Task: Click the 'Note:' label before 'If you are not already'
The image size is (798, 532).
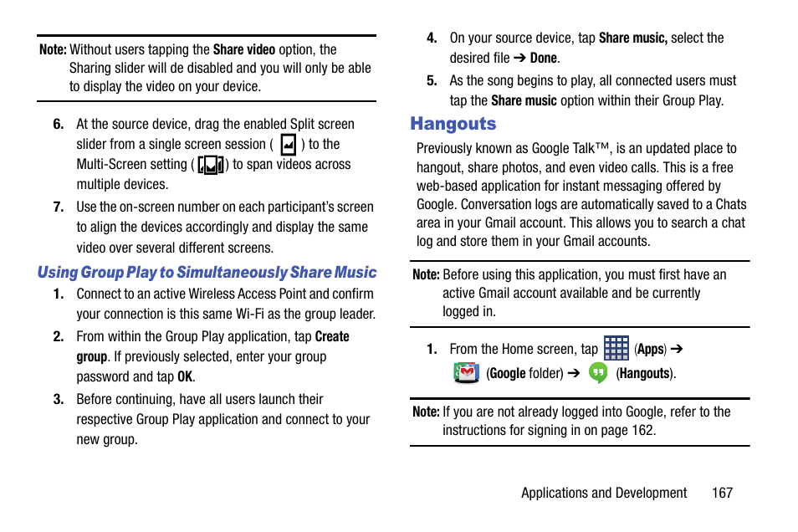Action: [x=426, y=412]
